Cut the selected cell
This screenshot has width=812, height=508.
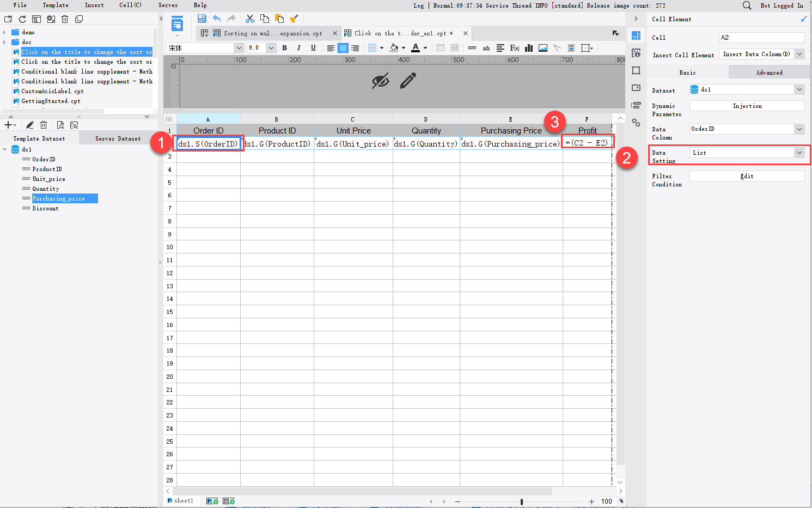tap(250, 19)
